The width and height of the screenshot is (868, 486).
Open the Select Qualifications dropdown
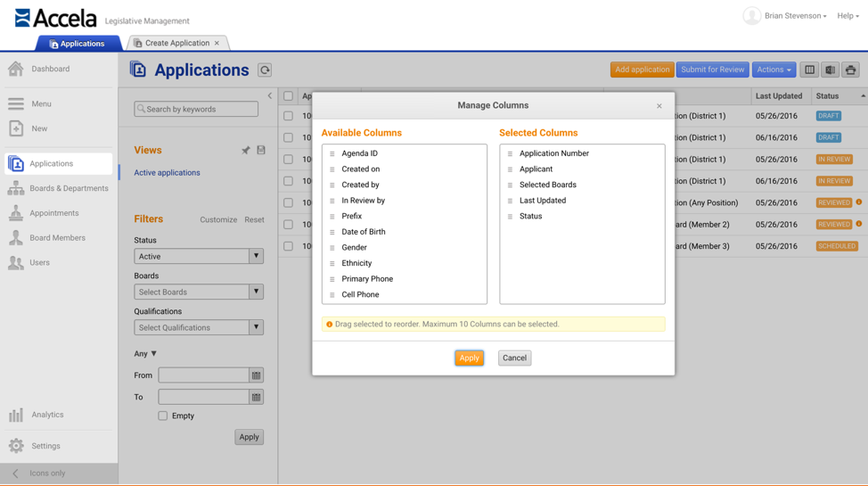click(199, 327)
